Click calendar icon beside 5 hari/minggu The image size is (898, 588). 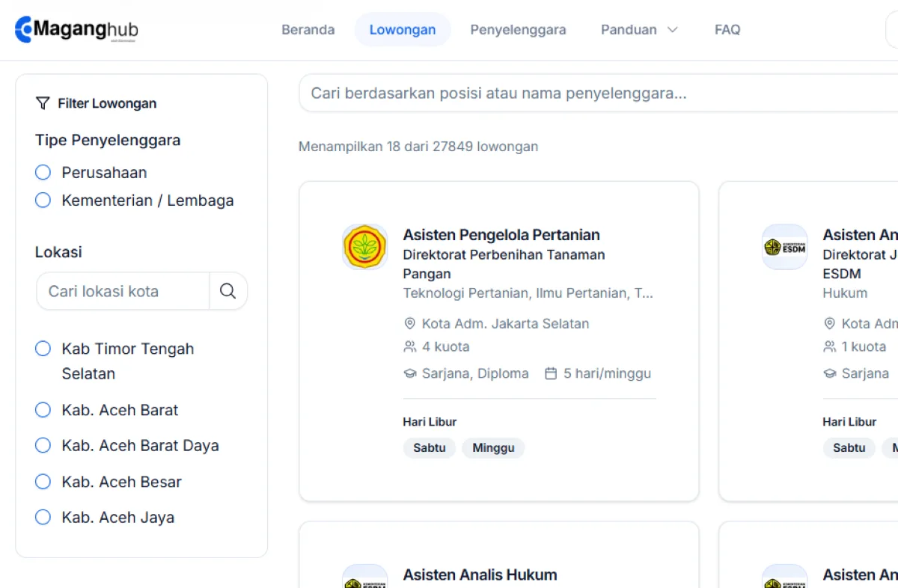551,373
